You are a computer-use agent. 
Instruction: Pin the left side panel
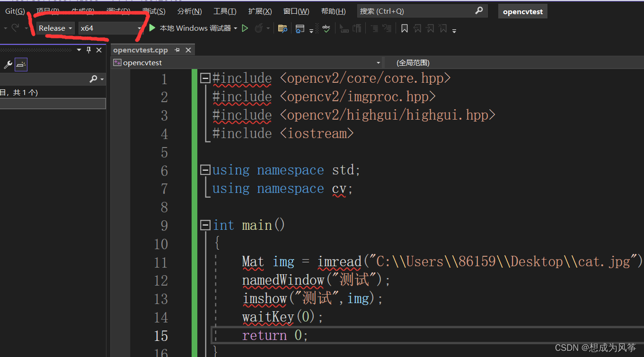[x=88, y=50]
